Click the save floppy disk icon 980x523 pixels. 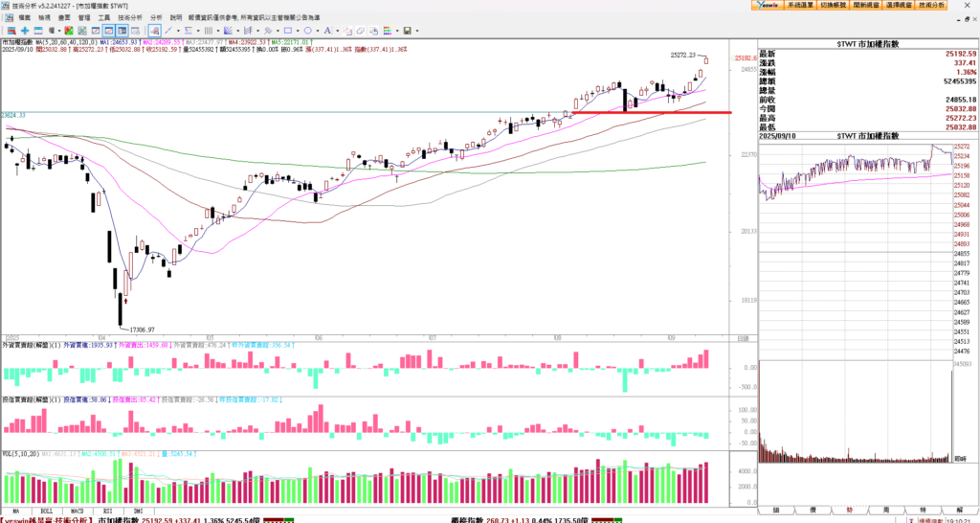(407, 31)
